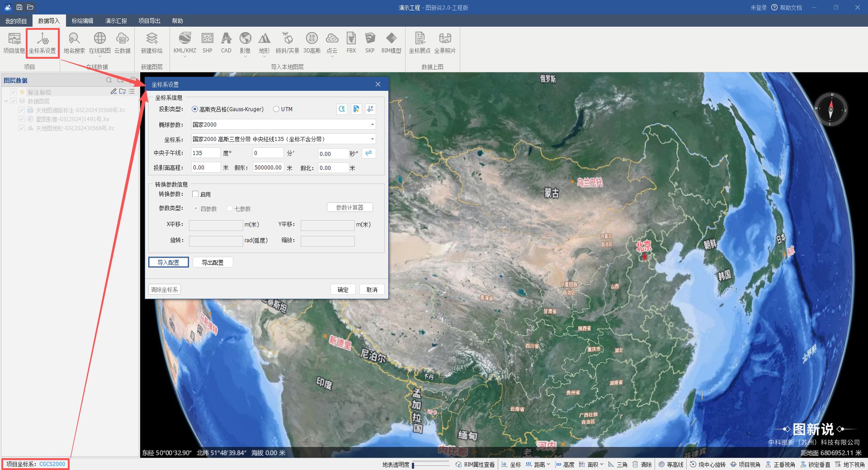868x470 pixels.
Task: Import a KML/KMZ file
Action: pos(185,43)
